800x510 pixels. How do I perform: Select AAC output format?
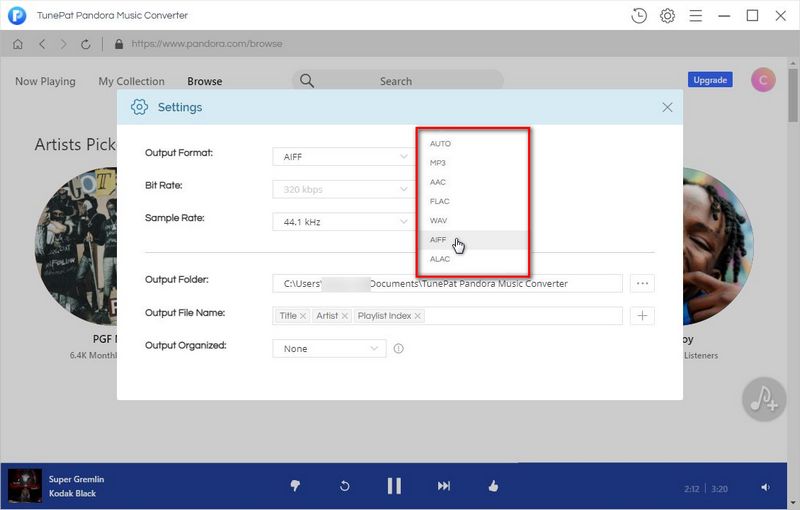click(473, 182)
